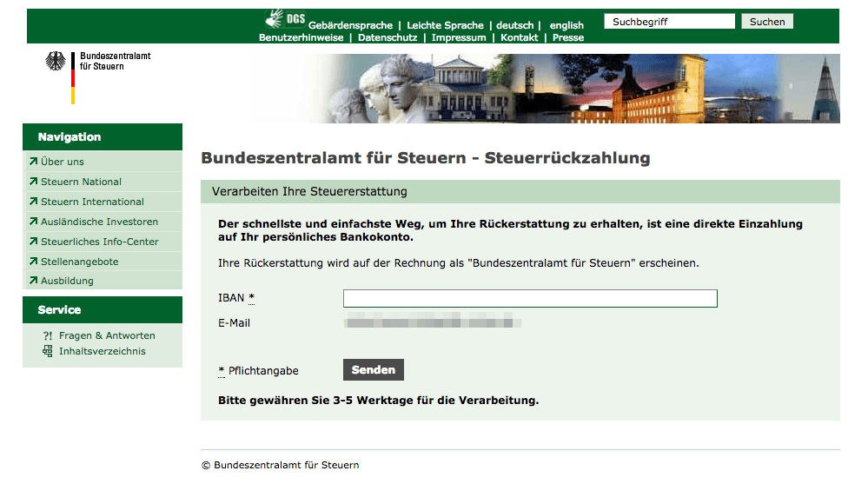This screenshot has height=484, width=868.
Task: Click the '© Bundeszentralamt für Steuern' footer text
Action: point(280,465)
